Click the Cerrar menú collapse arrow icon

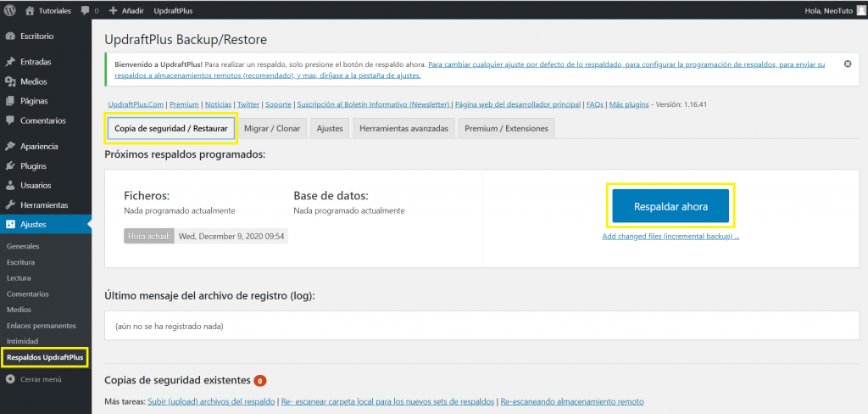click(x=10, y=379)
